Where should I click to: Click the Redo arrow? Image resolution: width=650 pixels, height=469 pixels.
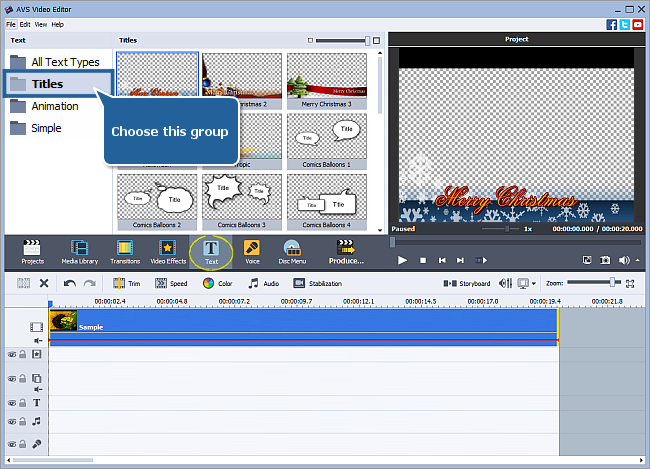pyautogui.click(x=90, y=283)
